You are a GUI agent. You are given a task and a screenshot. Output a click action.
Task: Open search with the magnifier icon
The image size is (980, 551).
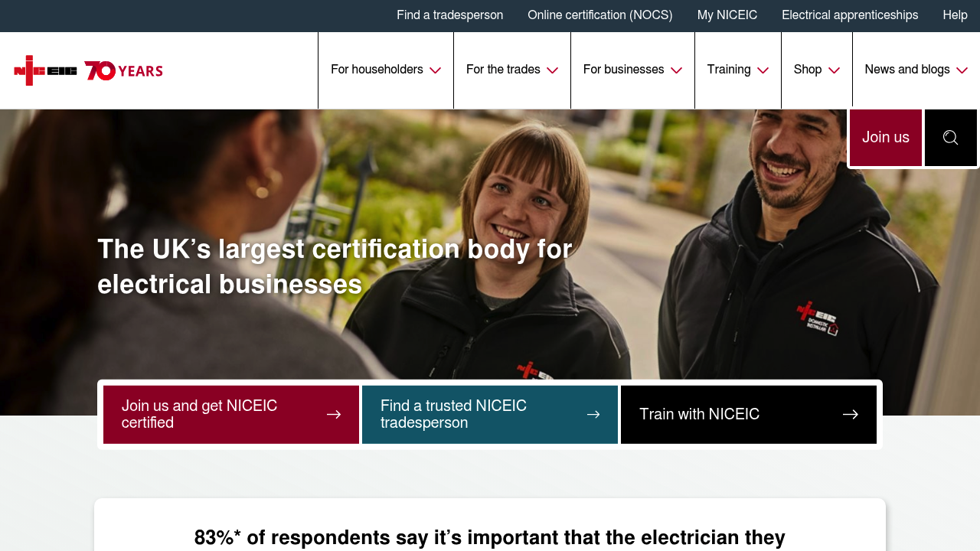[x=951, y=138]
